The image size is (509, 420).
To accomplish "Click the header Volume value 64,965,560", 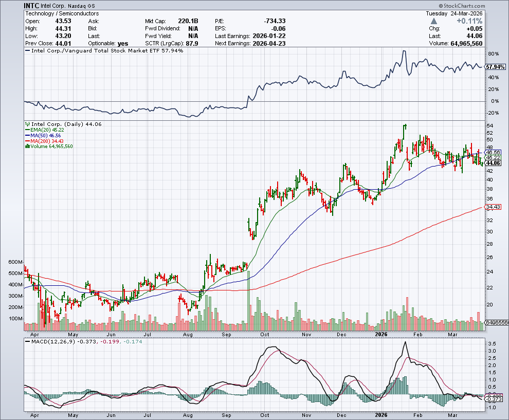I will pos(466,44).
